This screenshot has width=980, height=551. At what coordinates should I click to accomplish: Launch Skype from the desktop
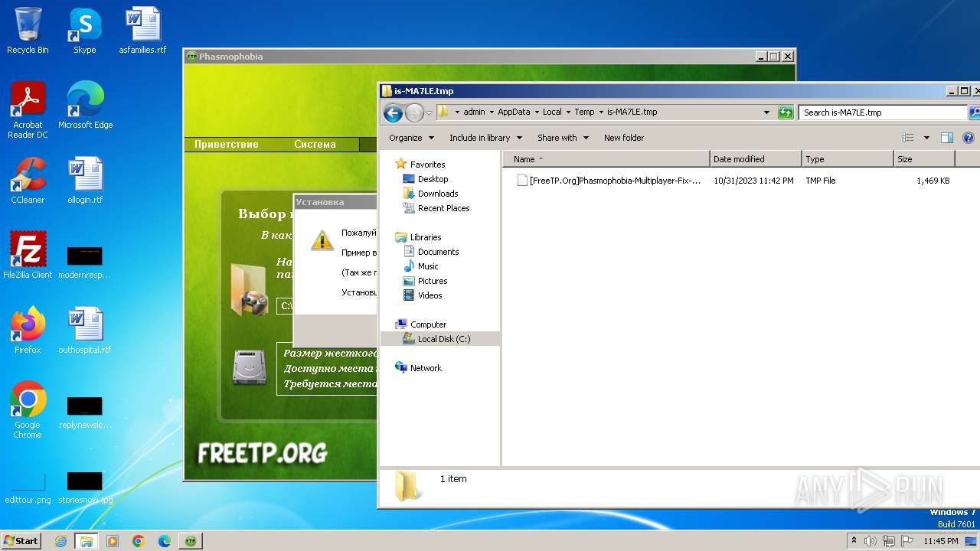[x=84, y=31]
